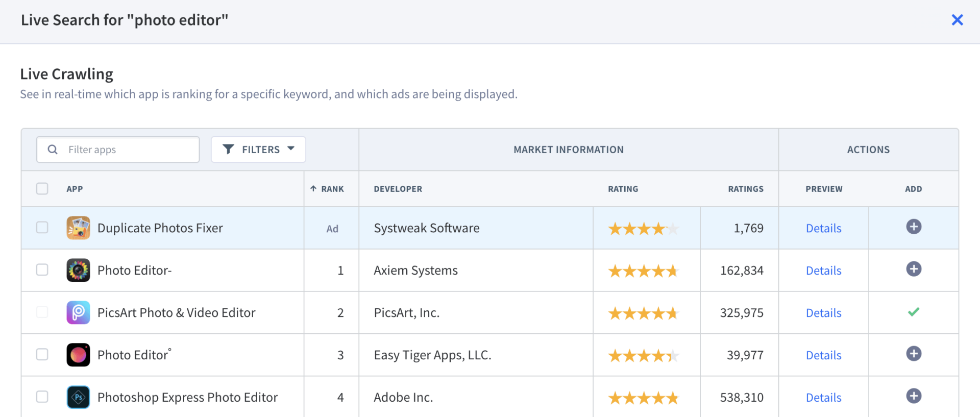Click the star rating for Adobe Inc.
The image size is (980, 417).
(643, 398)
